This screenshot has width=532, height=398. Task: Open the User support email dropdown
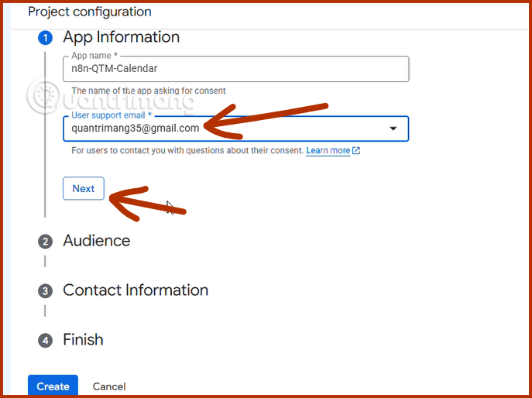236,129
